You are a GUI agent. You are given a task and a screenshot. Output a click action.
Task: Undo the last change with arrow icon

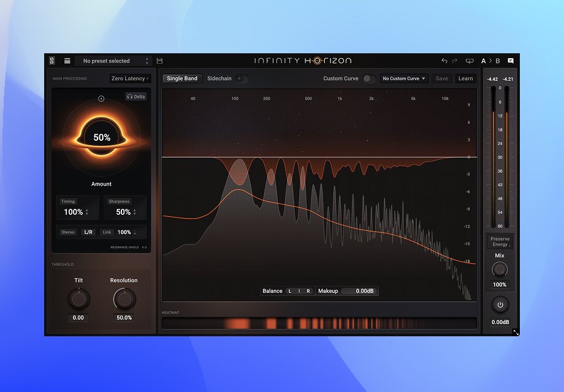[x=444, y=61]
